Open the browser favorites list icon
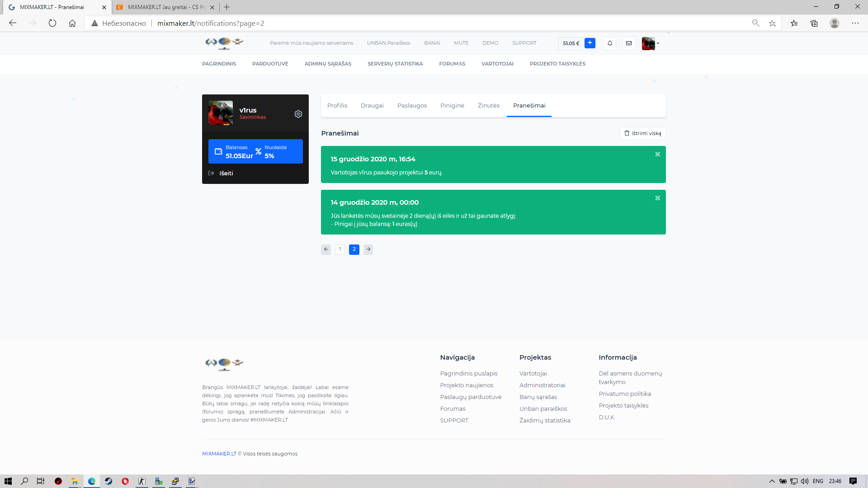The width and height of the screenshot is (868, 488). click(794, 23)
